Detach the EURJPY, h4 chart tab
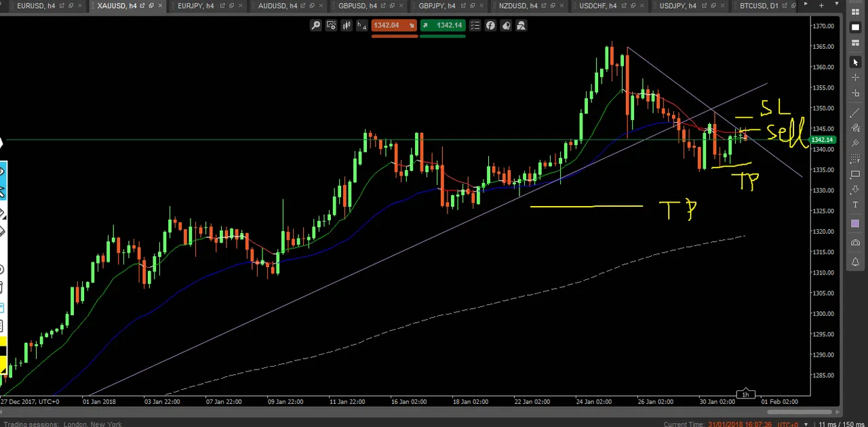The height and width of the screenshot is (427, 868). [222, 6]
